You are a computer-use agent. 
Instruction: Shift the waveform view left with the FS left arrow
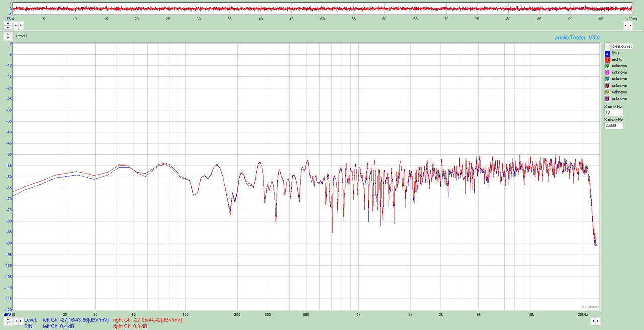(16, 25)
